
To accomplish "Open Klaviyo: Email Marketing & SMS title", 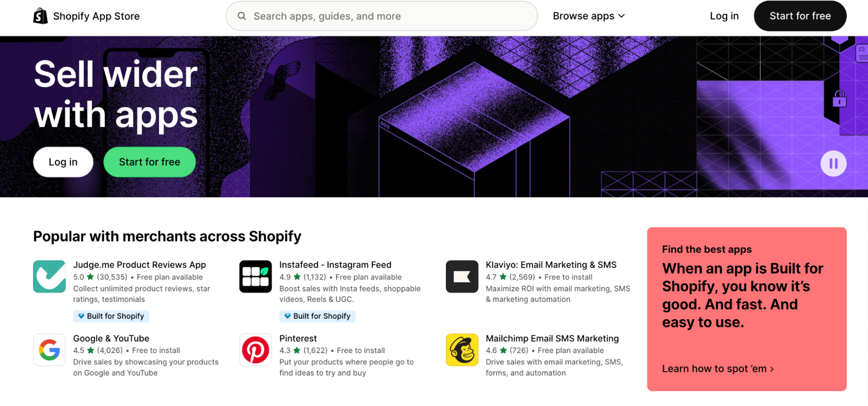I will pyautogui.click(x=551, y=265).
